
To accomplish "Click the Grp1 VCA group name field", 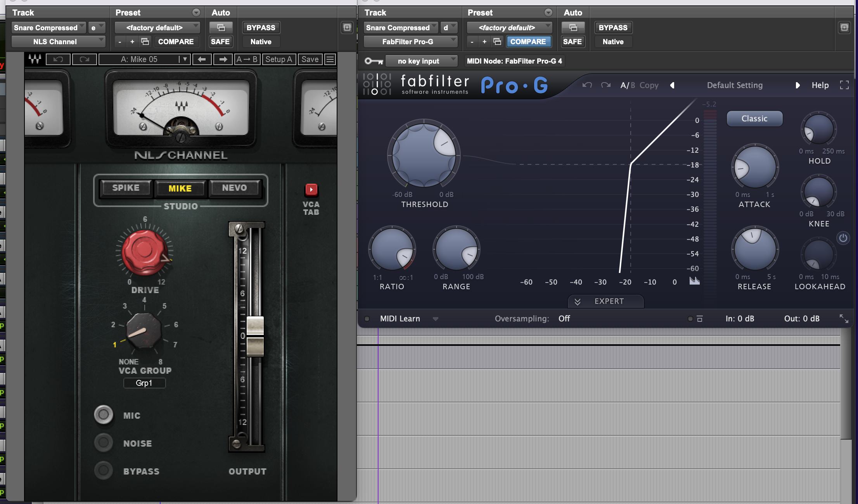I will (x=144, y=383).
